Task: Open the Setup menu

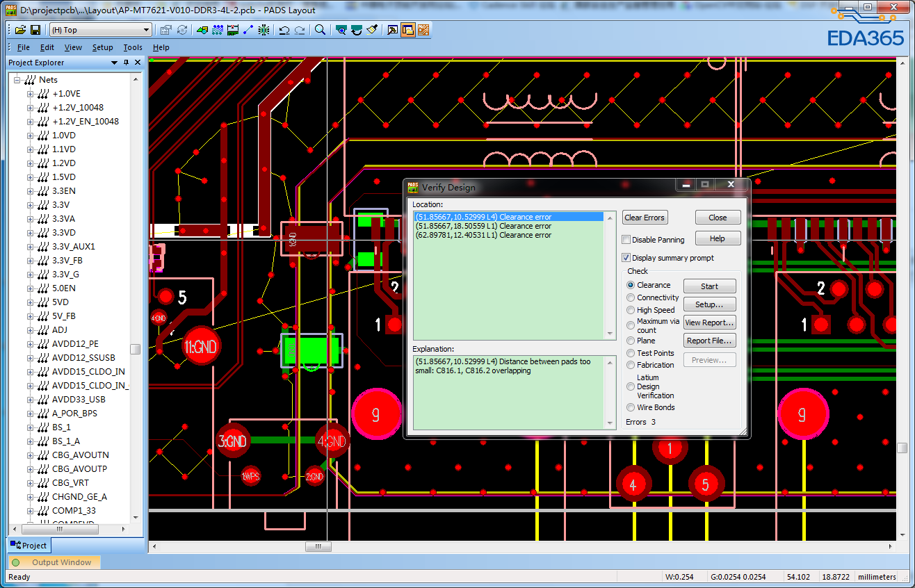Action: tap(102, 47)
